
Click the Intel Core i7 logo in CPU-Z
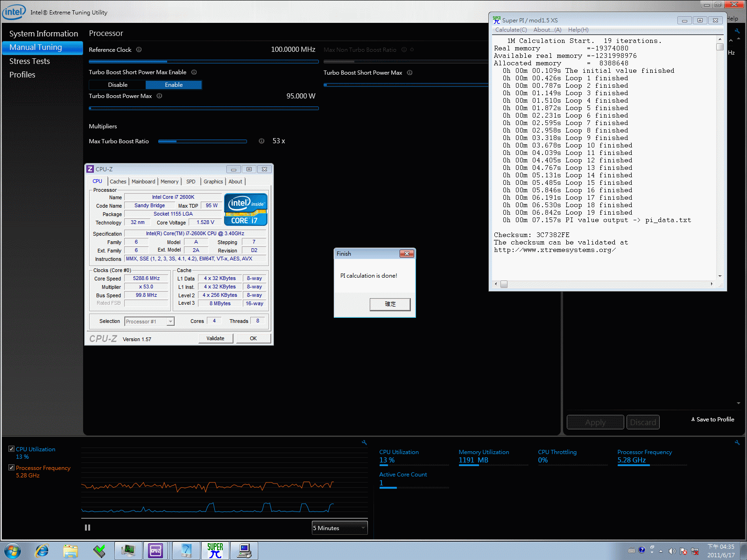pyautogui.click(x=246, y=210)
